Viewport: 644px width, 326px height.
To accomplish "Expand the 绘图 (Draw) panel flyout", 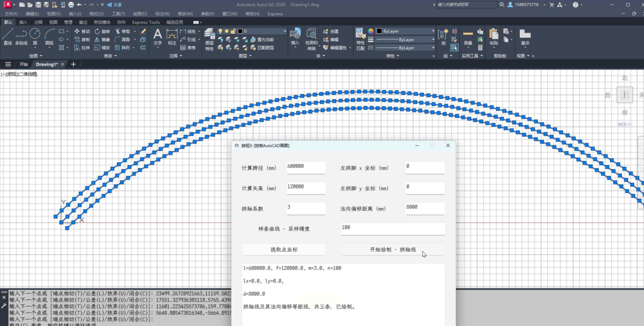I will pos(36,56).
